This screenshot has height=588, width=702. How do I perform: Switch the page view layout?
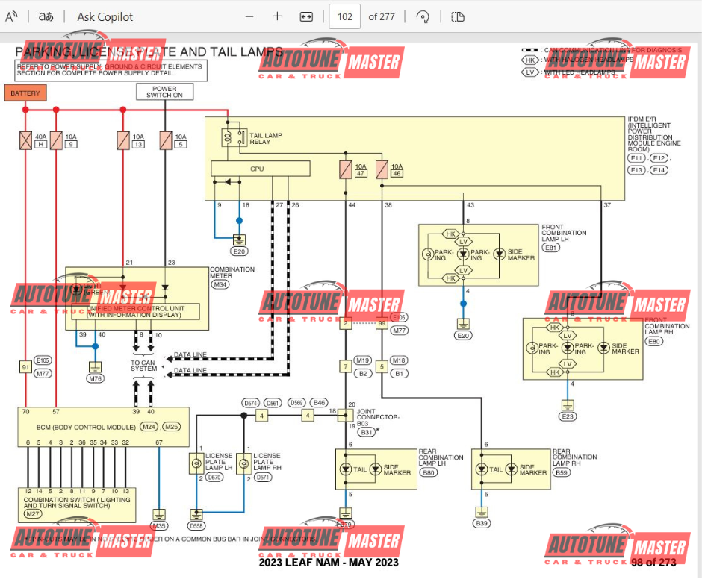(457, 16)
